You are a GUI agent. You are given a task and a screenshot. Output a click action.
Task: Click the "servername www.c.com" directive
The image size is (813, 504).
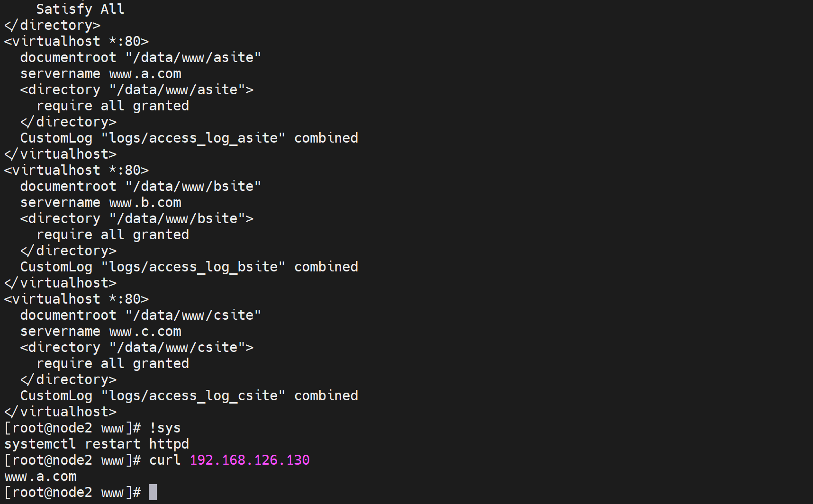click(100, 331)
